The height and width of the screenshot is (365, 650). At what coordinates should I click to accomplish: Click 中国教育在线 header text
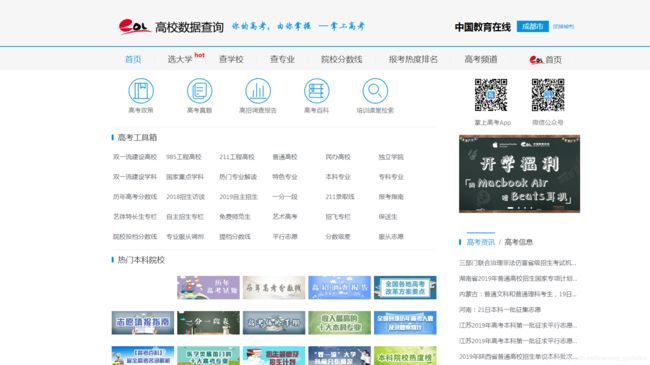pos(483,27)
